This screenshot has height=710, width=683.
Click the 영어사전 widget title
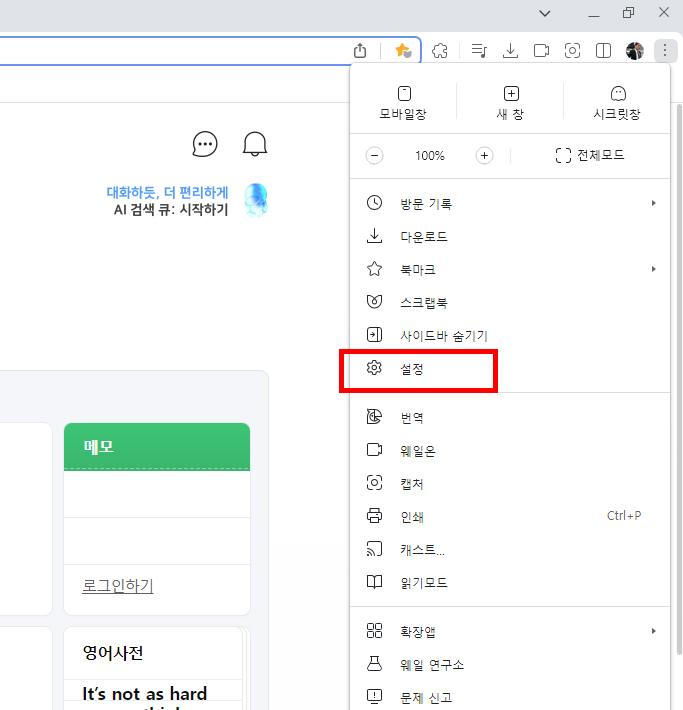coord(112,653)
